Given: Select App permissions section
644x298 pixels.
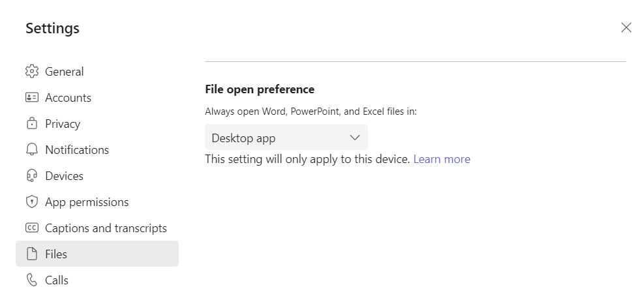Looking at the screenshot, I should [x=97, y=202].
